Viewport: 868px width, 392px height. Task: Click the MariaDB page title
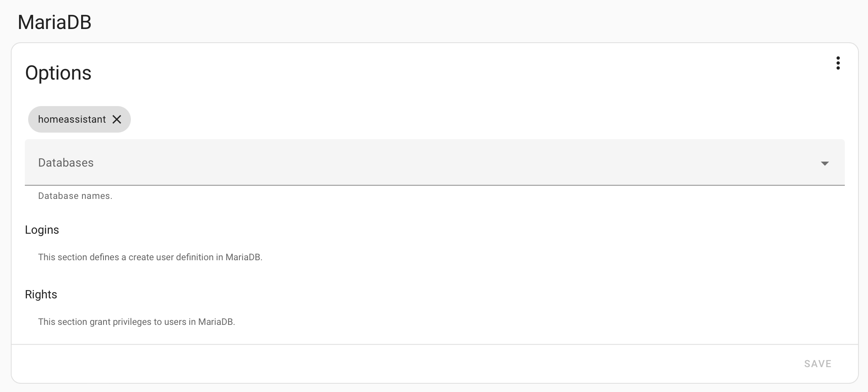pos(54,22)
